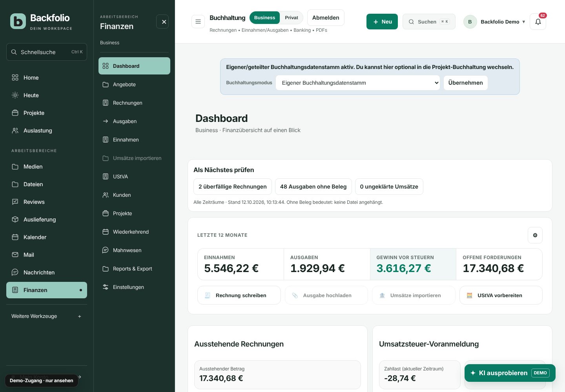
Task: Click the hamburger menu icon next to Buchhaltung
Action: click(x=198, y=22)
